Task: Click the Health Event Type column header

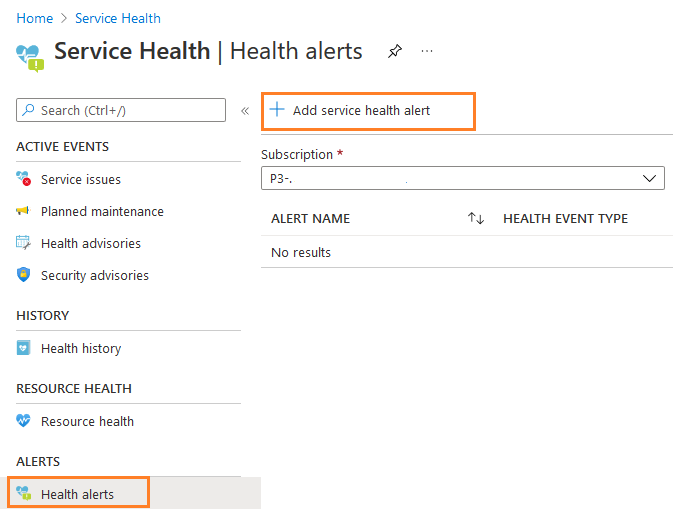Action: tap(565, 218)
